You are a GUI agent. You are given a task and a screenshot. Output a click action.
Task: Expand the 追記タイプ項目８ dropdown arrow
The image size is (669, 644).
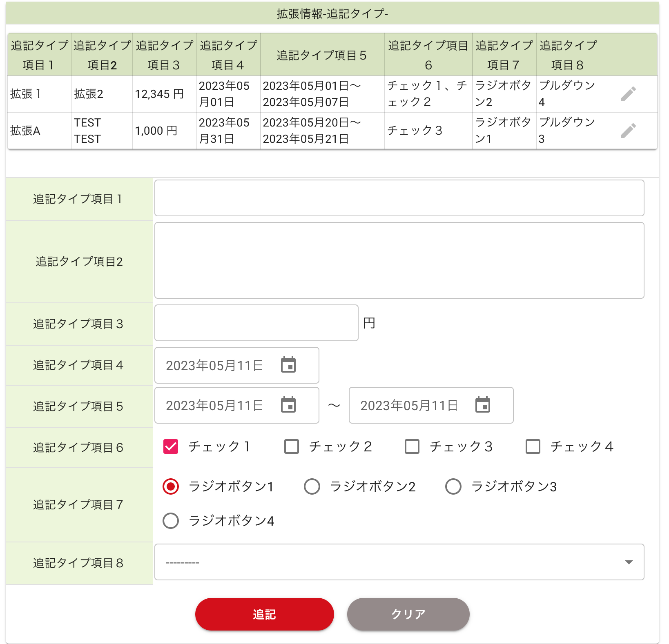click(629, 562)
